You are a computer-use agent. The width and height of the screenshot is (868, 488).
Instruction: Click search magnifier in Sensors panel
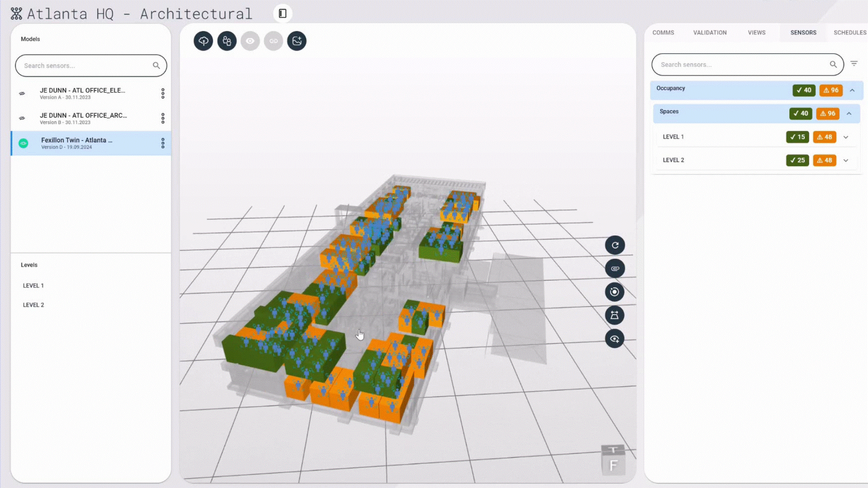[x=833, y=65]
